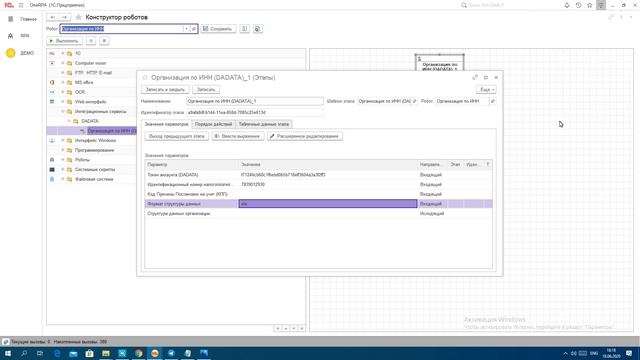Open the dropdown of the Робот field
The image size is (640, 360).
click(x=186, y=29)
